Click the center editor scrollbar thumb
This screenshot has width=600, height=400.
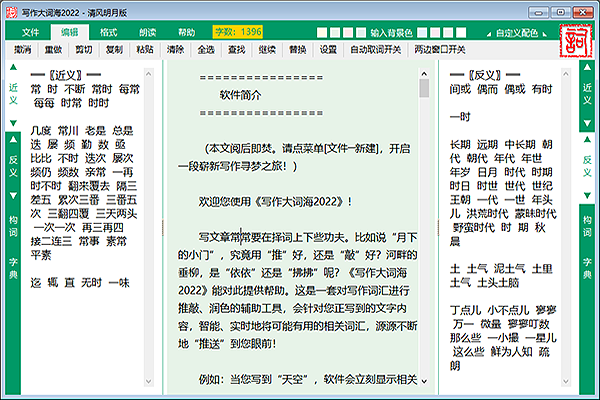coord(424,88)
